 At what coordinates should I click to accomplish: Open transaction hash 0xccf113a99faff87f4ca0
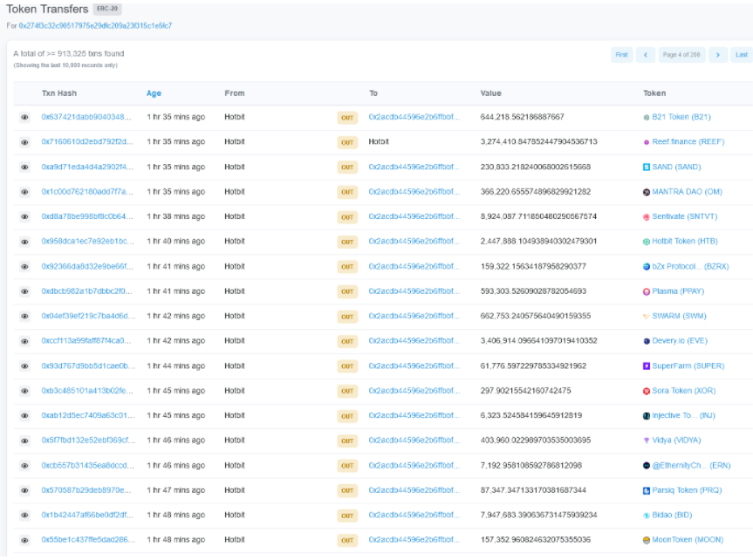point(86,340)
